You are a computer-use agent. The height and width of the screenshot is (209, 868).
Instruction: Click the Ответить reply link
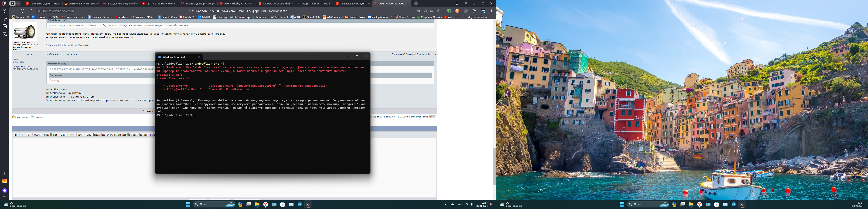39,117
